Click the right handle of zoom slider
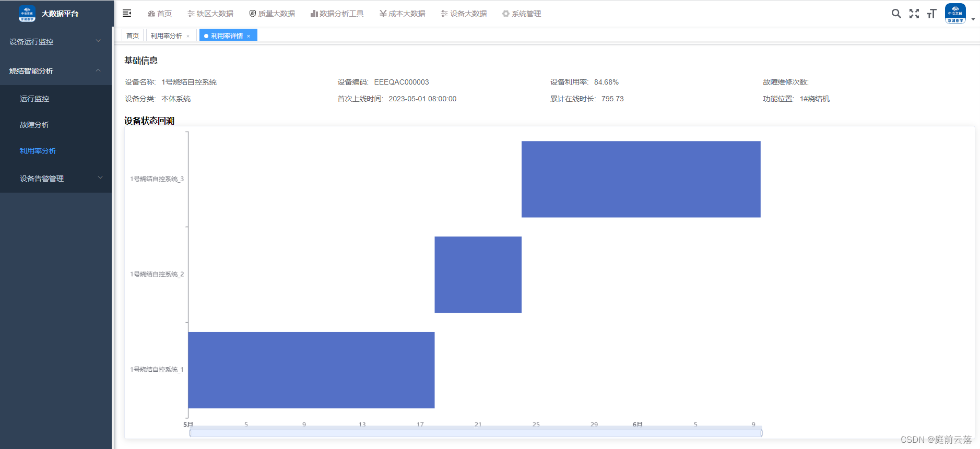The width and height of the screenshot is (980, 449). 762,433
